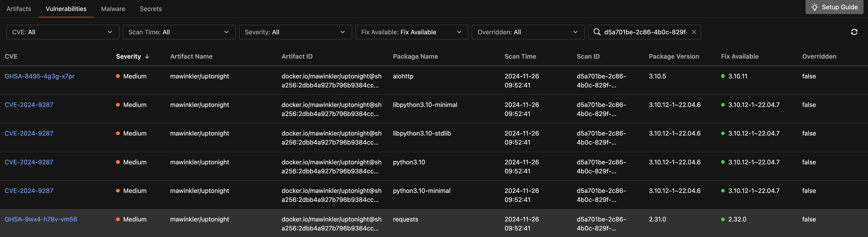Sort by Scan Time column header
Image resolution: width=868 pixels, height=237 pixels.
click(520, 57)
